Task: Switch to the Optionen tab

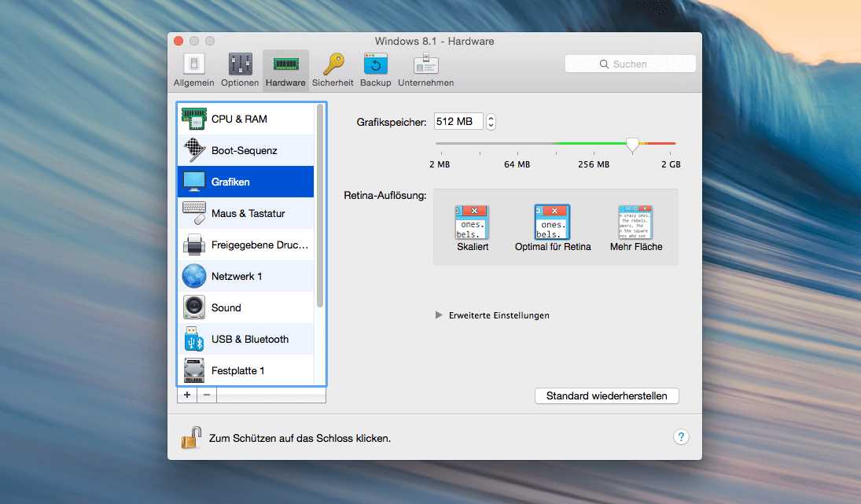Action: pyautogui.click(x=240, y=70)
